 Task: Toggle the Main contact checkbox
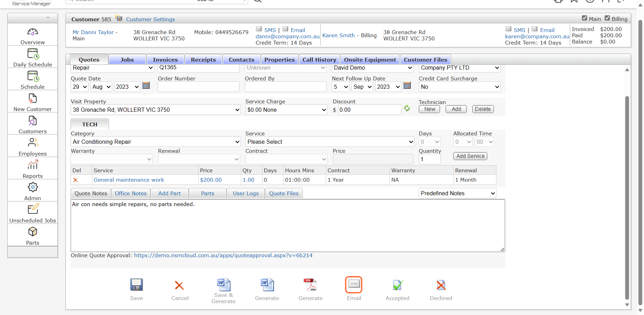pos(584,18)
